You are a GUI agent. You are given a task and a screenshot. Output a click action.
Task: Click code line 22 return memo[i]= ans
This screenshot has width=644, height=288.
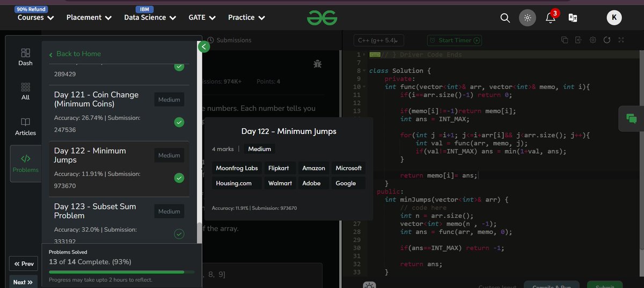(x=438, y=175)
